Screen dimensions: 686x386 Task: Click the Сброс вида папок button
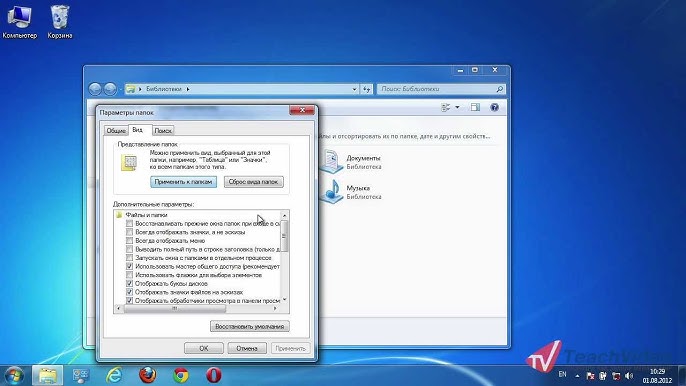253,182
